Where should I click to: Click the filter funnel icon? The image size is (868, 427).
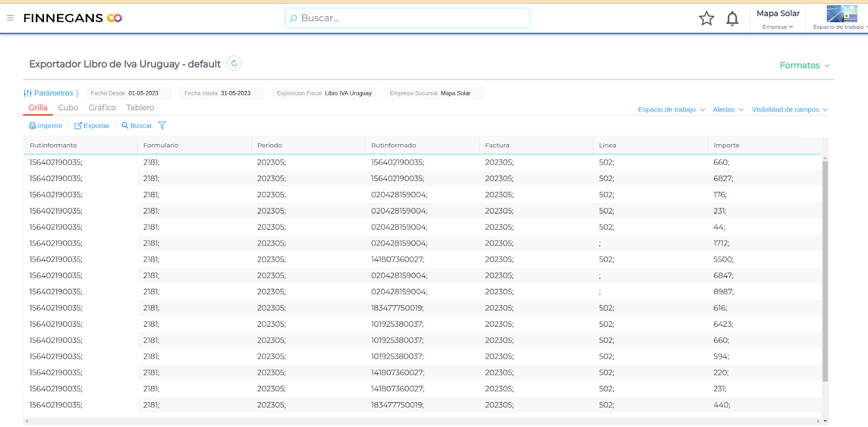[162, 126]
